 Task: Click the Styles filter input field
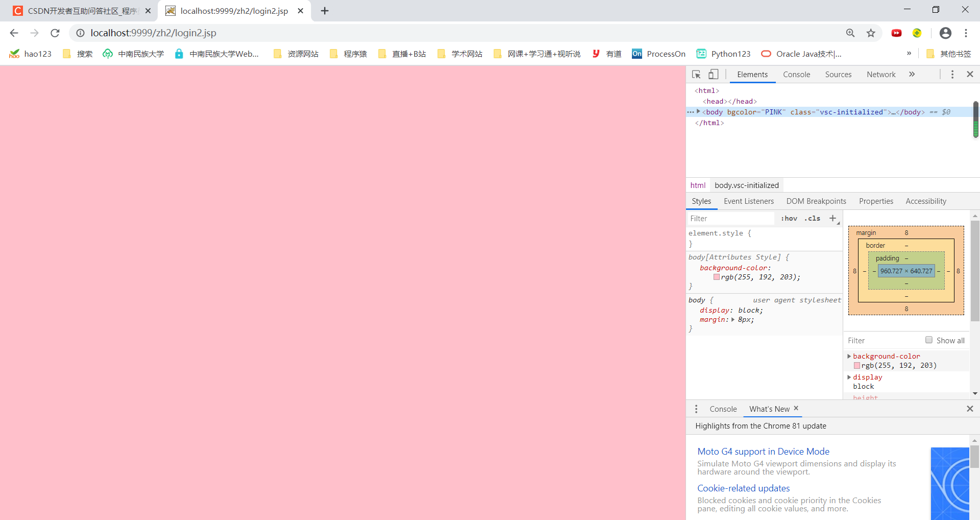731,218
